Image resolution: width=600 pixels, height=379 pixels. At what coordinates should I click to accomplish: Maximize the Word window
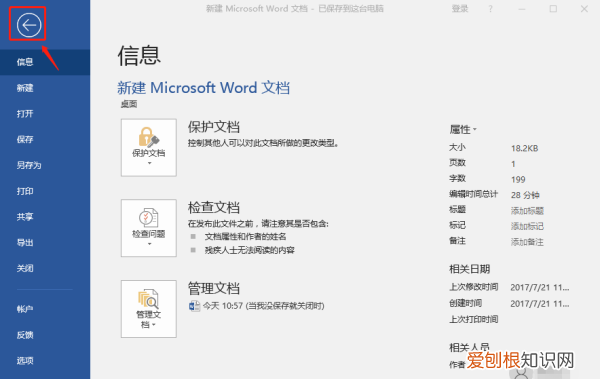[553, 9]
